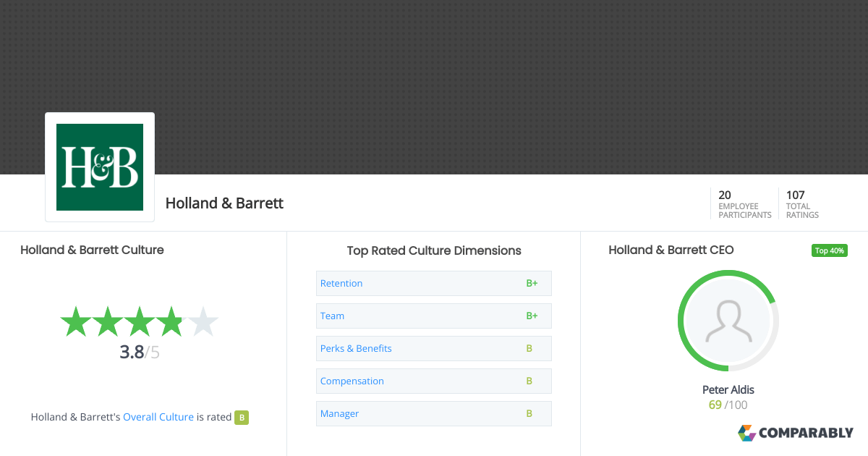The image size is (868, 456).
Task: Click the 69 /100 CEO score
Action: (x=728, y=405)
